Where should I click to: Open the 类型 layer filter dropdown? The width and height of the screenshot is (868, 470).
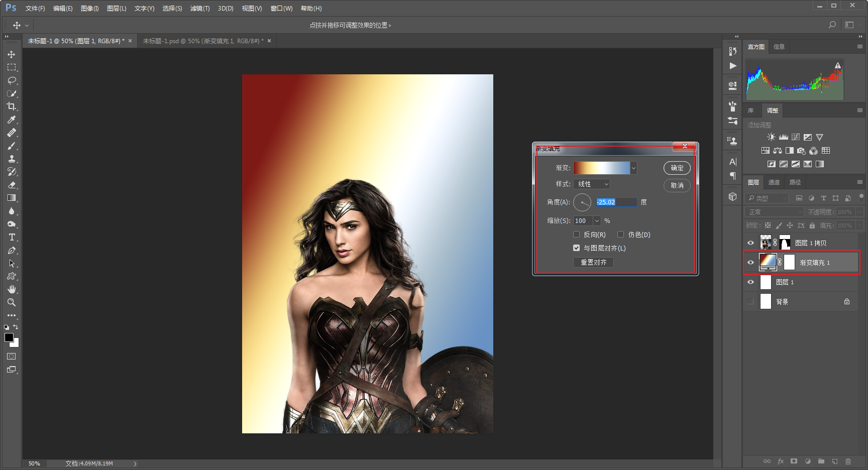pos(767,198)
